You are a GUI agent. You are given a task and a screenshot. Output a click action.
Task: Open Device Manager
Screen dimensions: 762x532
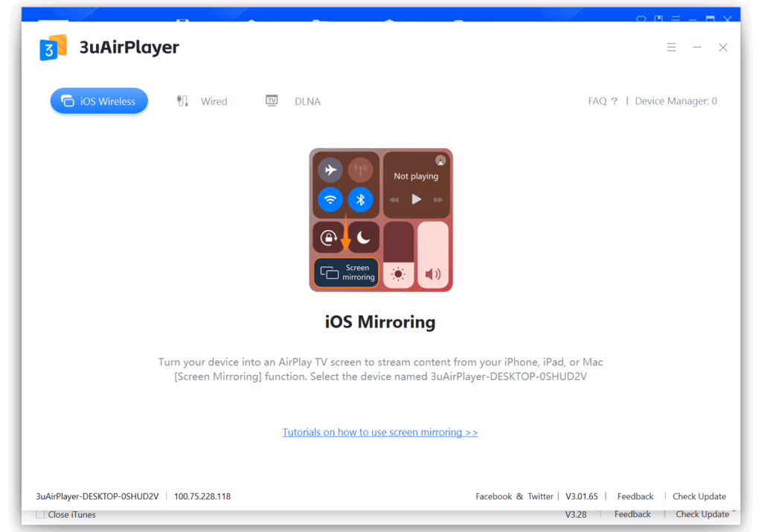tap(675, 101)
